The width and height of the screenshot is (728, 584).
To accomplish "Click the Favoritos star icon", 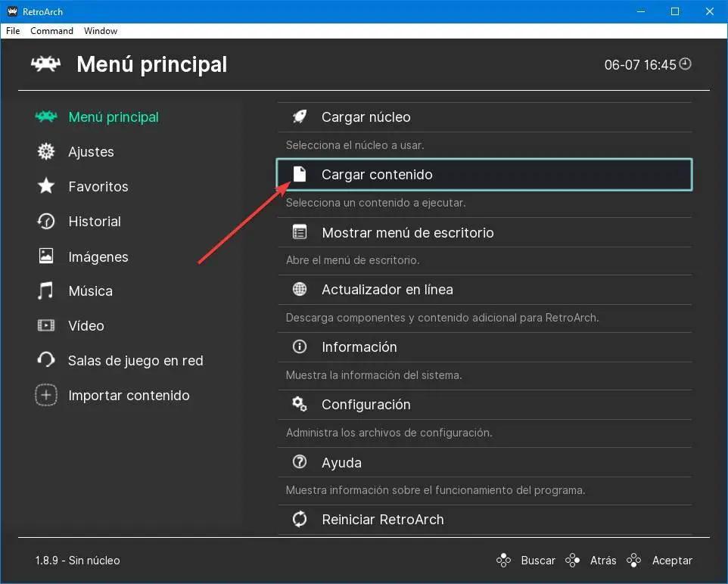I will (x=46, y=186).
